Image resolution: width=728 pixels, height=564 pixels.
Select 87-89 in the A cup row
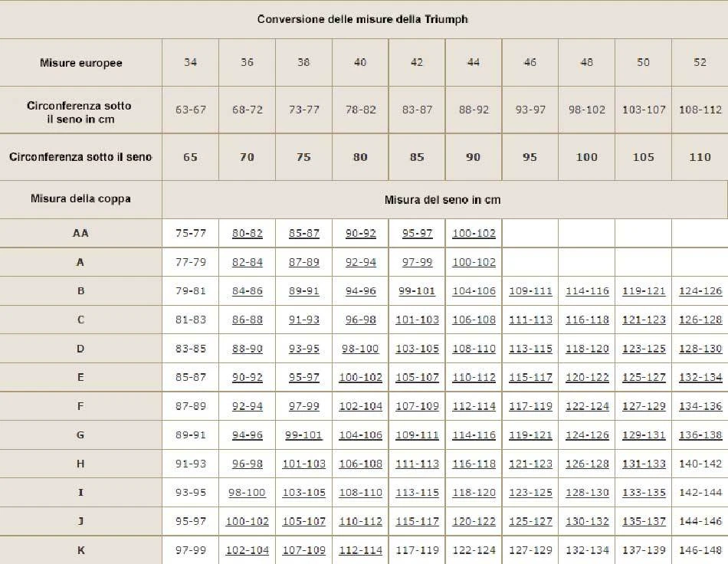[x=303, y=262]
